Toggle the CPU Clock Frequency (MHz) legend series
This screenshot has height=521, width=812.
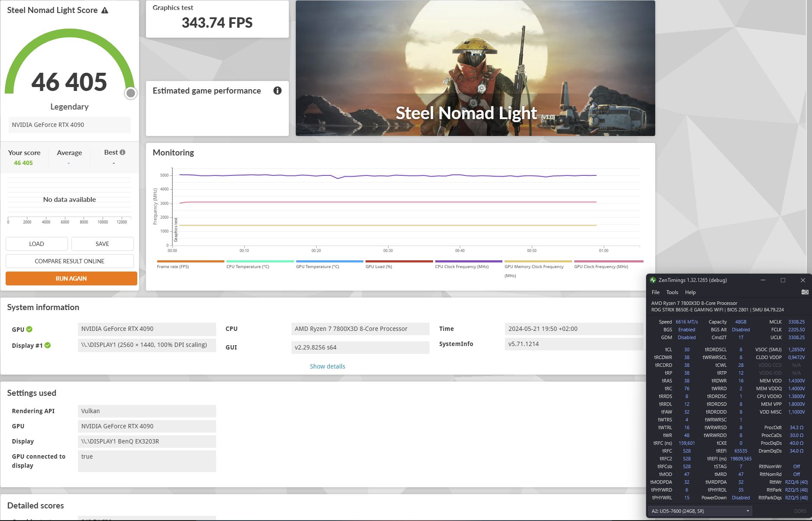(468, 264)
